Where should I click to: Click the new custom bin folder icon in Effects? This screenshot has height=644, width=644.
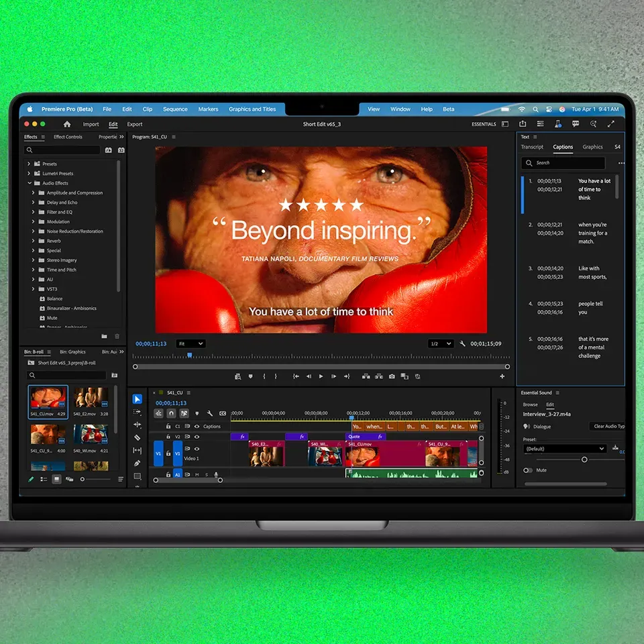point(104,336)
